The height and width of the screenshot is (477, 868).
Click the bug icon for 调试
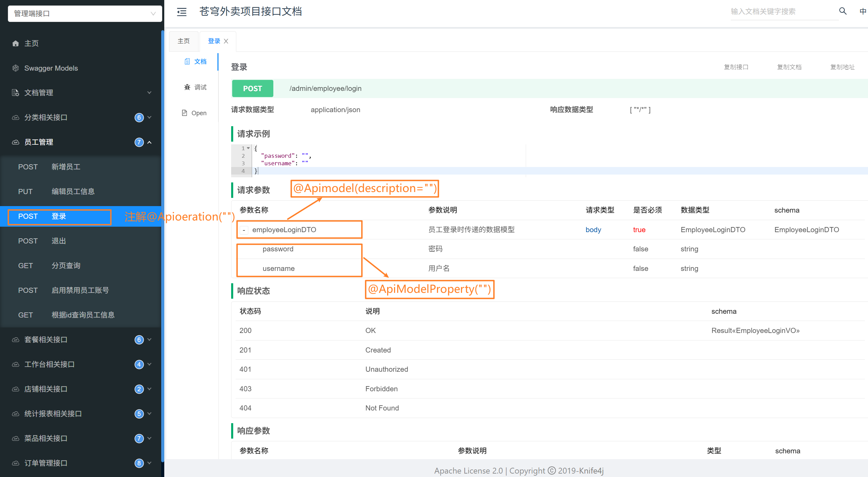187,87
